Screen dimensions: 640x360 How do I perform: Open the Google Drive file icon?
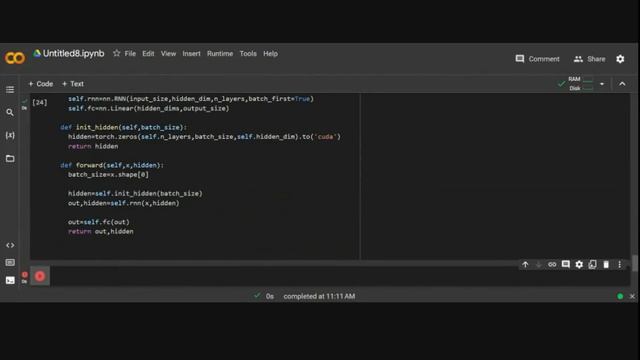point(37,53)
